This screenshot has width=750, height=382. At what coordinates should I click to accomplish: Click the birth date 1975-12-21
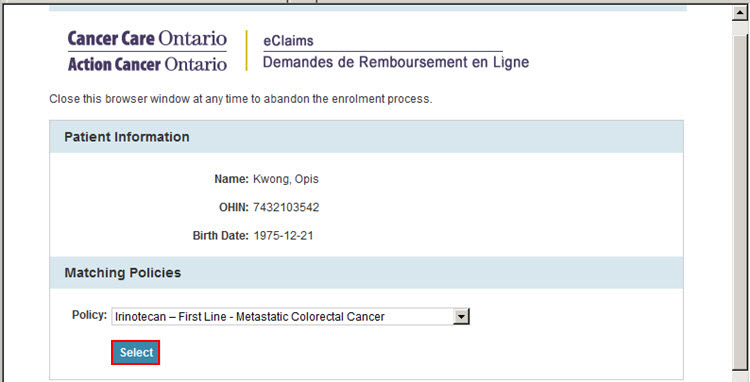(x=283, y=236)
